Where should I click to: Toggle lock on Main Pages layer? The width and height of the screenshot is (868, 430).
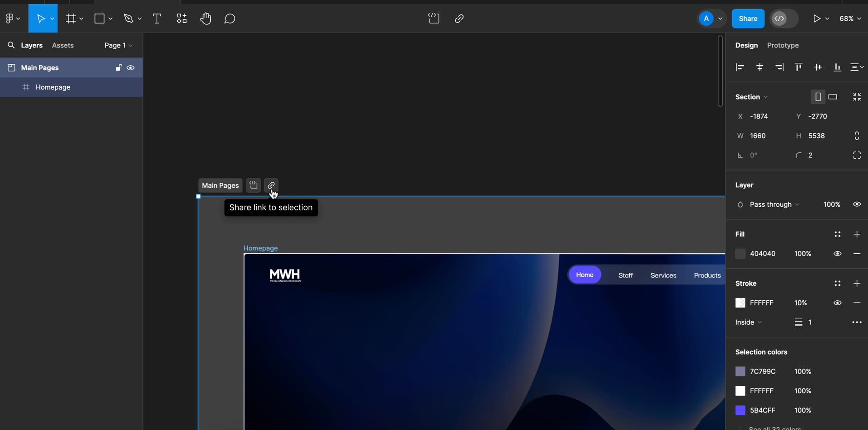pos(118,68)
